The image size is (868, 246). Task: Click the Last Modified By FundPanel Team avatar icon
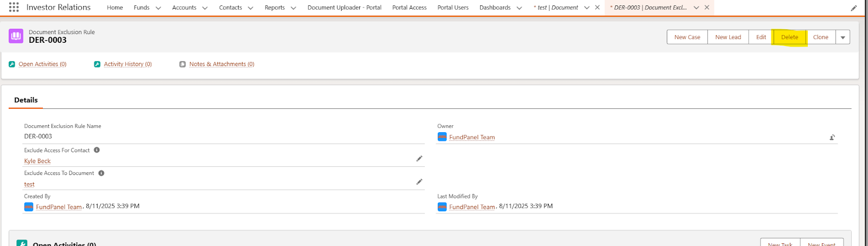click(x=442, y=207)
